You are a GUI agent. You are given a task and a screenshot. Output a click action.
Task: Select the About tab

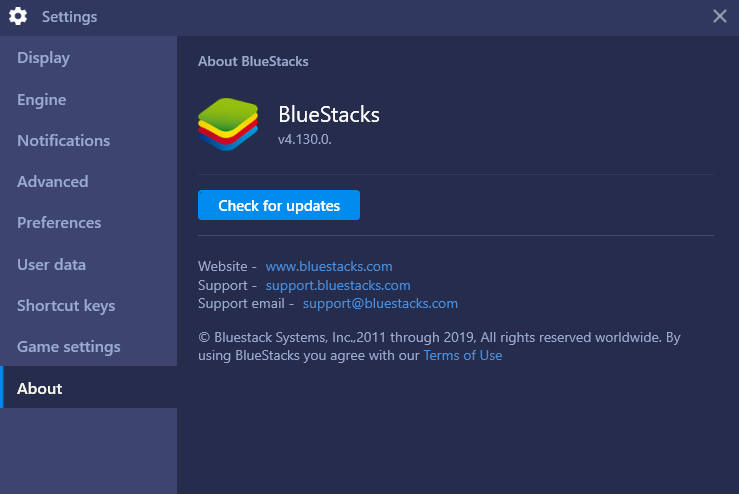[x=89, y=387]
